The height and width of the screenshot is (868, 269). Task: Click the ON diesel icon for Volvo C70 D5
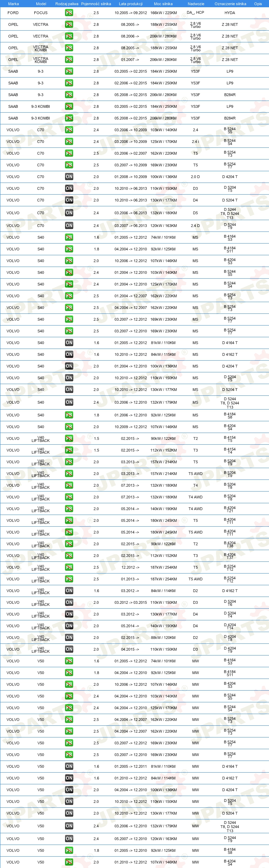point(69,213)
